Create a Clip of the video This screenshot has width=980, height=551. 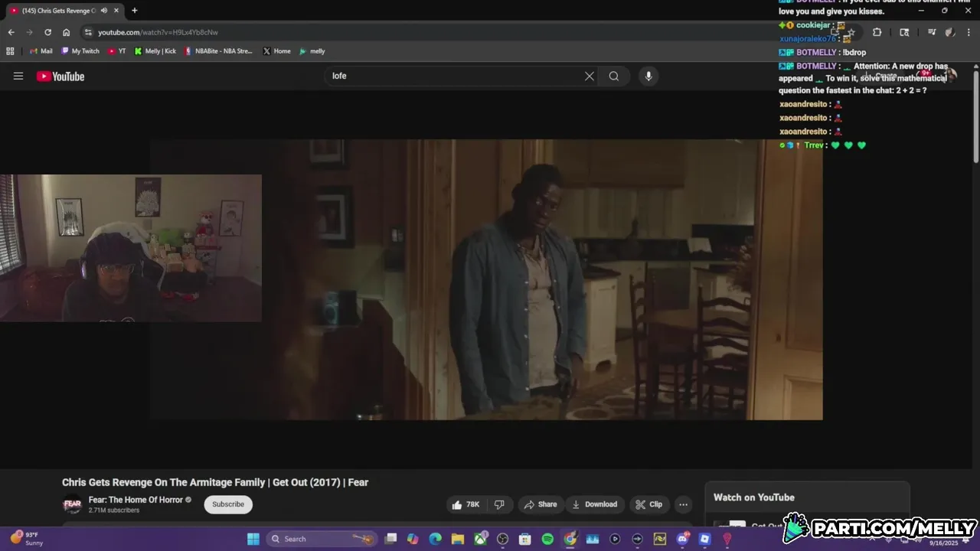649,504
